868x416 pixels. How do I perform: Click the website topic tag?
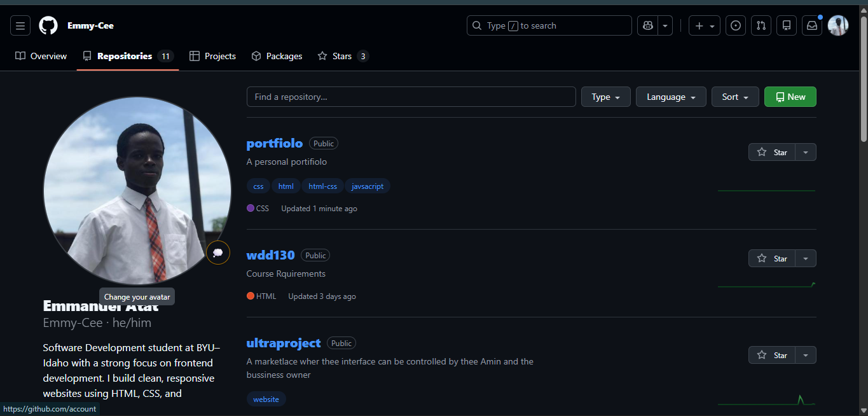click(x=266, y=399)
